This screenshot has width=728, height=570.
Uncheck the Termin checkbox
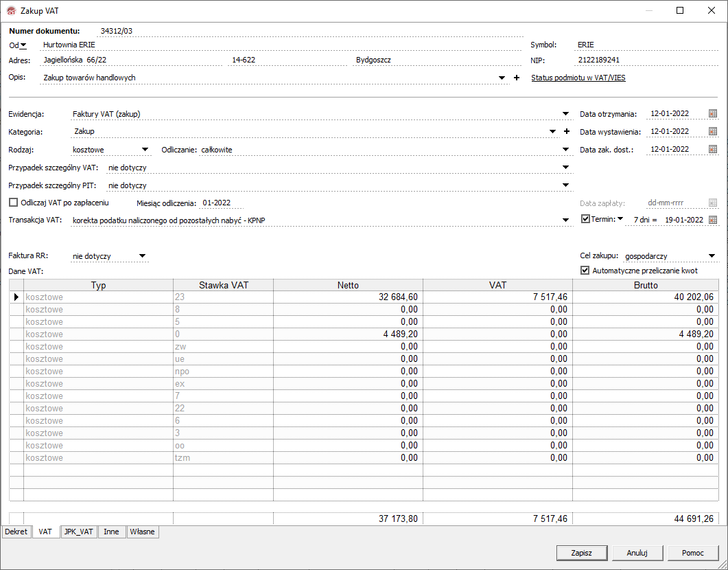click(585, 219)
